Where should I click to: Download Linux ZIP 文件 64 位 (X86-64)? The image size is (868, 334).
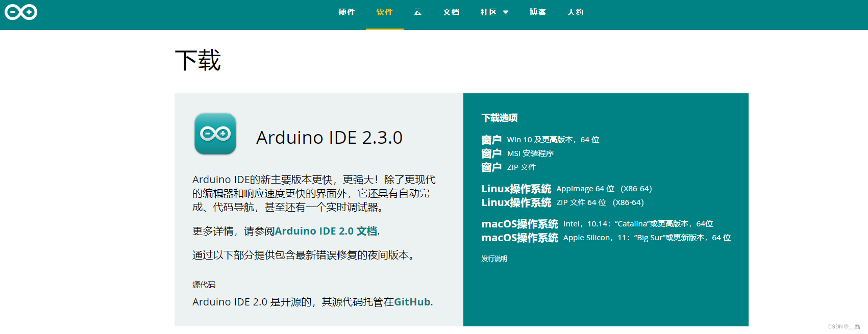[562, 202]
